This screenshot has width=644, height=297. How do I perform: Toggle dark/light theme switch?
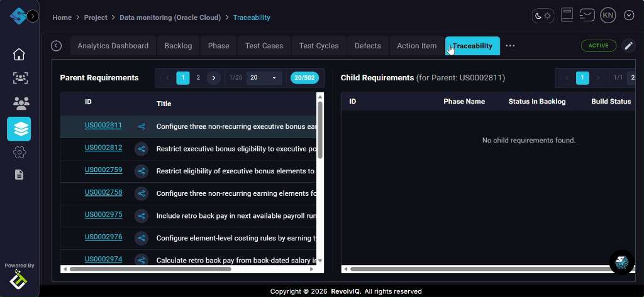[543, 16]
